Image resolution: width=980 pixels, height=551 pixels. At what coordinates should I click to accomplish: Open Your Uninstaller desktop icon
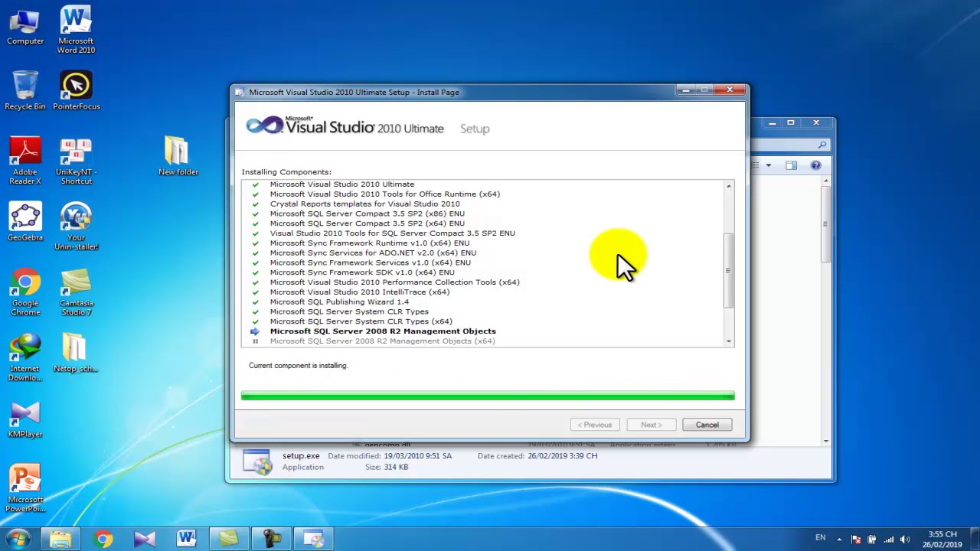click(76, 227)
